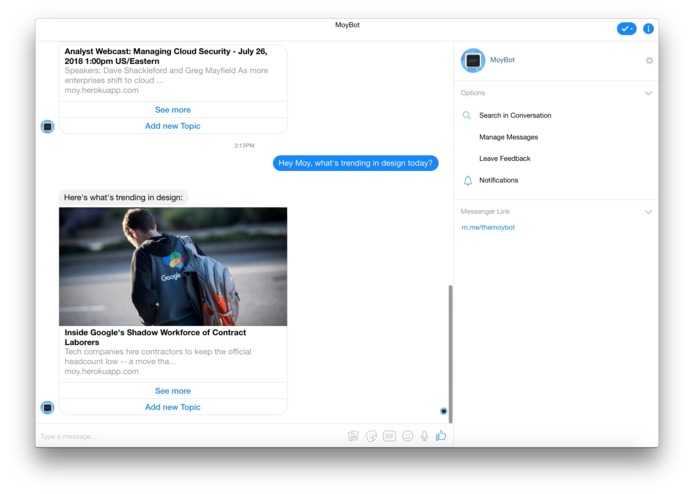
Task: Click the MoyBot name in sidebar
Action: click(x=502, y=60)
